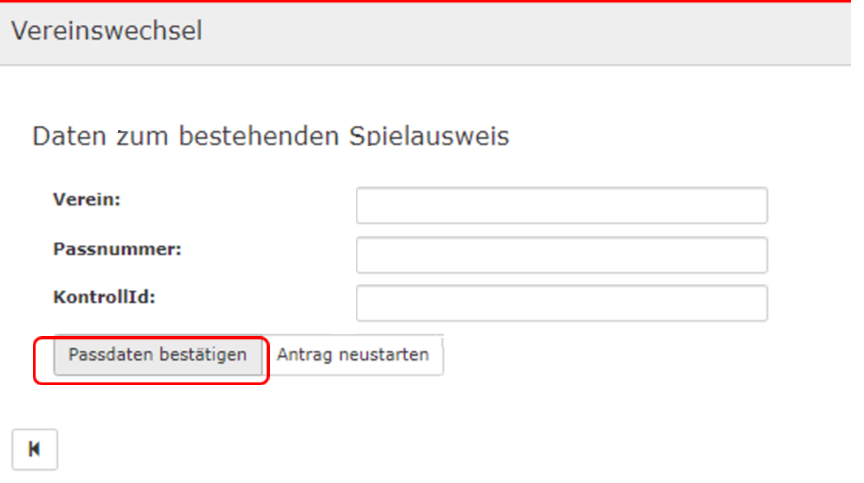Click the Vereinswechsel header title
Image resolution: width=864 pixels, height=483 pixels.
coord(107,32)
